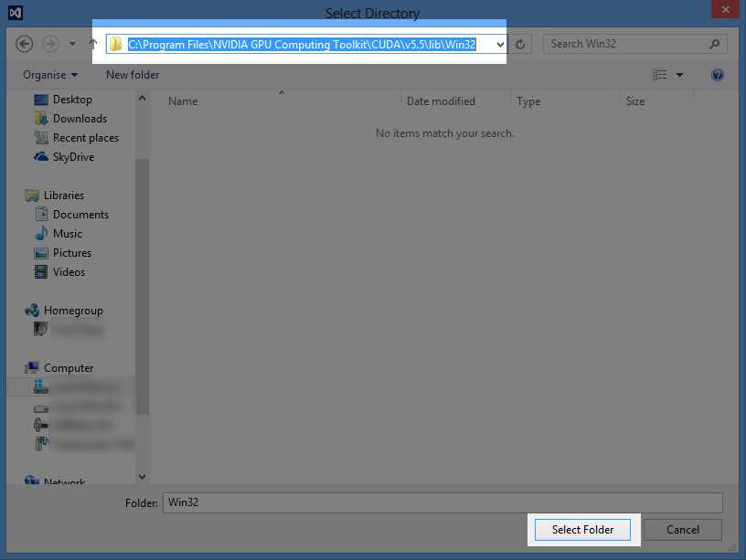746x560 pixels.
Task: Click the Folder name input field
Action: click(x=442, y=503)
